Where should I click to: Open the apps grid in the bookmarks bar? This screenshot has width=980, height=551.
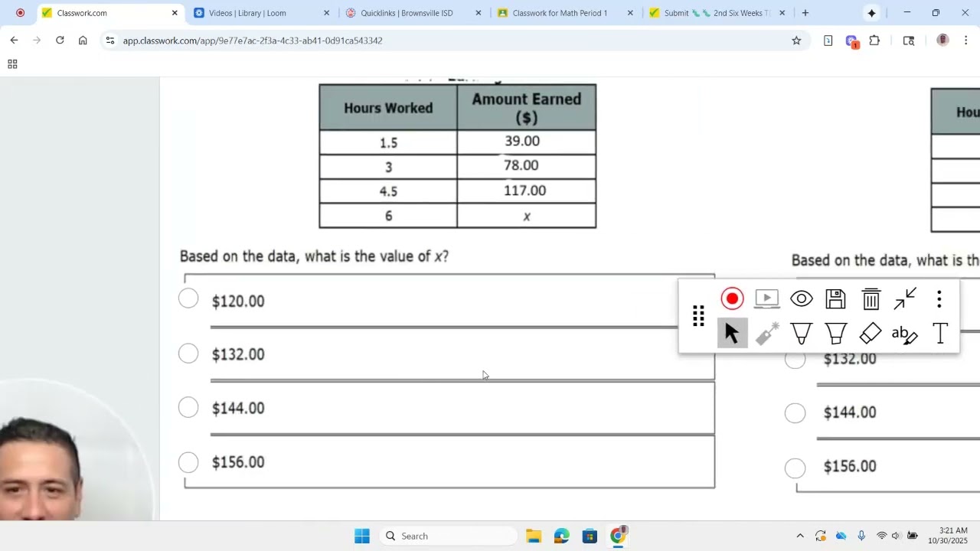12,64
